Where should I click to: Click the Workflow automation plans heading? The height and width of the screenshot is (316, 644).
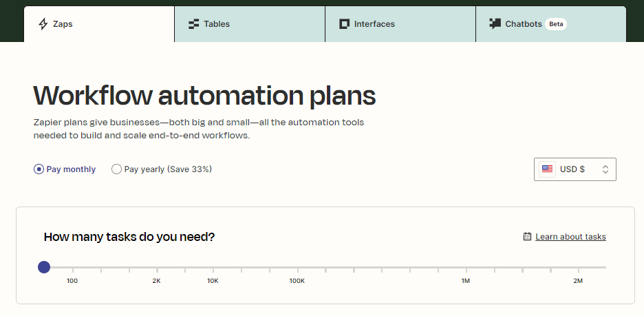(x=204, y=96)
